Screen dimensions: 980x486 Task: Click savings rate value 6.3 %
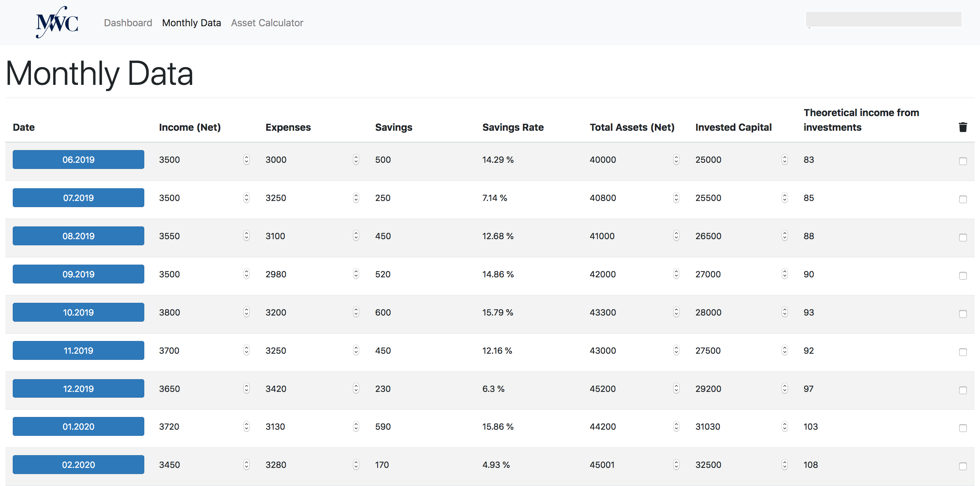(493, 389)
